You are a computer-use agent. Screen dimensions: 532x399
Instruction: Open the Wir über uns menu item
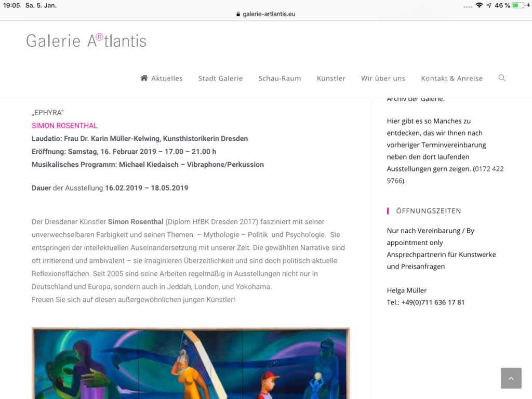(x=383, y=78)
